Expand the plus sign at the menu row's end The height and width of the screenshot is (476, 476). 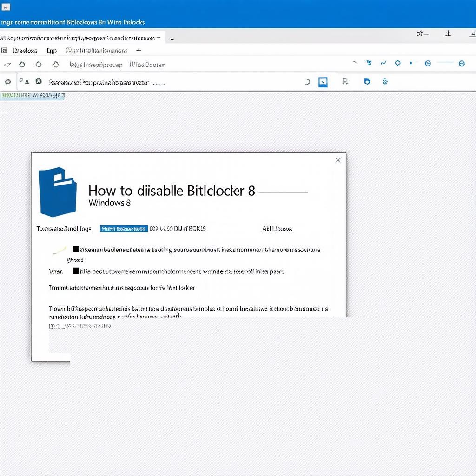pos(139,50)
